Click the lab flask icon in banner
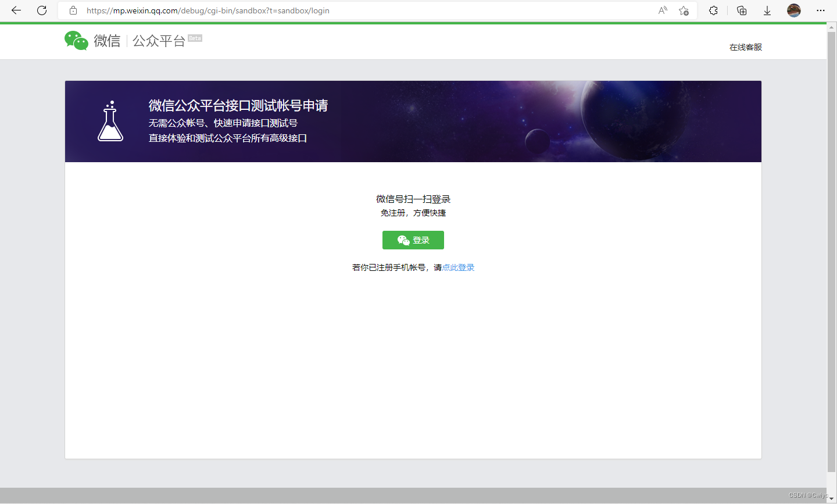Image resolution: width=837 pixels, height=504 pixels. [x=110, y=121]
